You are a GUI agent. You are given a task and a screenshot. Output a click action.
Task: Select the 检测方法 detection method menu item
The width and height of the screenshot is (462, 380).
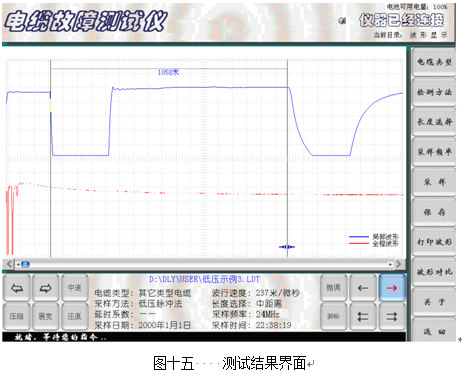point(434,92)
